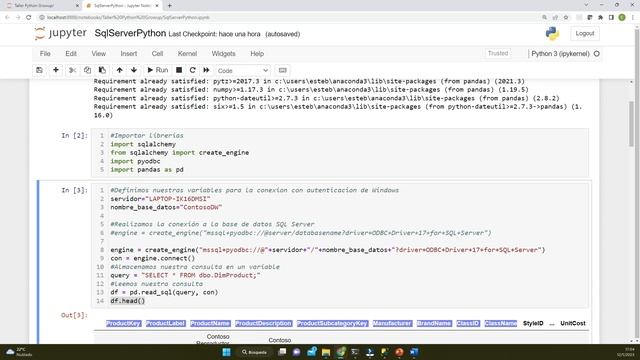The height and width of the screenshot is (360, 640).
Task: Go back in the browser
Action: click(x=7, y=17)
